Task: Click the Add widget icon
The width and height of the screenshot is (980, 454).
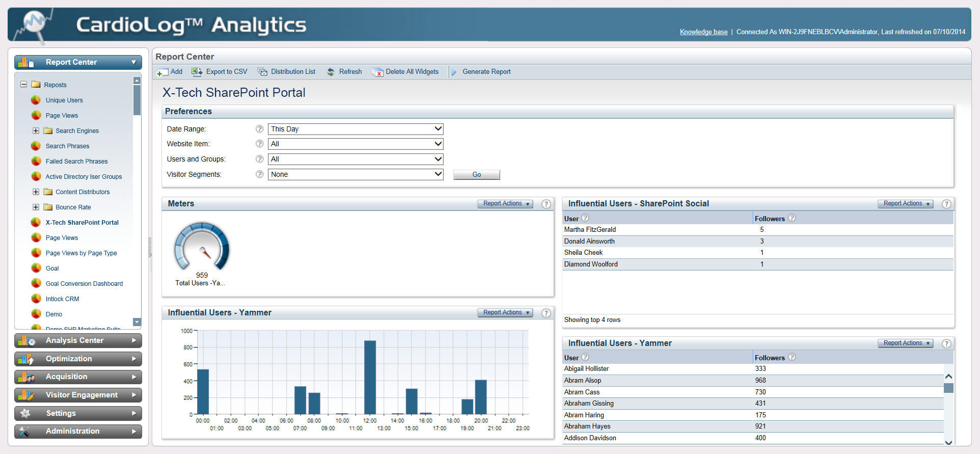Action: pyautogui.click(x=162, y=72)
